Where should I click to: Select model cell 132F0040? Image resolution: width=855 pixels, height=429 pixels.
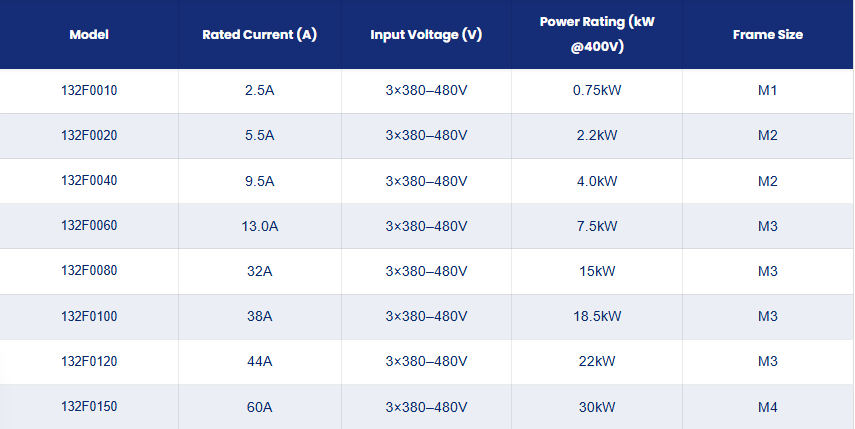(x=89, y=180)
